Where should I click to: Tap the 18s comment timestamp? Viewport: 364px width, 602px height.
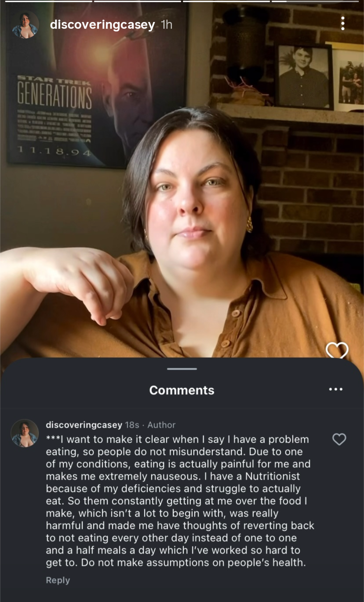(x=132, y=425)
